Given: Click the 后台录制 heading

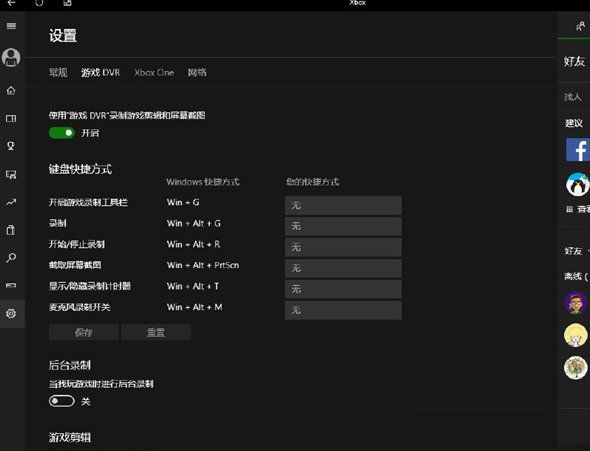Looking at the screenshot, I should (x=70, y=365).
